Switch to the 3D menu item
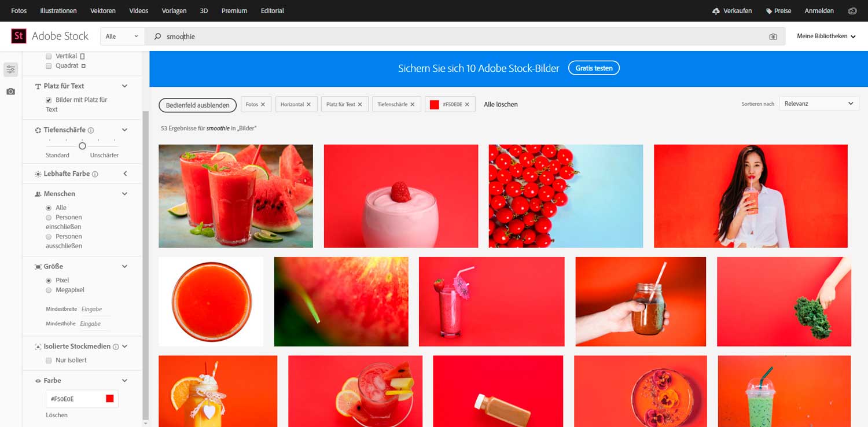Image resolution: width=868 pixels, height=427 pixels. 204,11
